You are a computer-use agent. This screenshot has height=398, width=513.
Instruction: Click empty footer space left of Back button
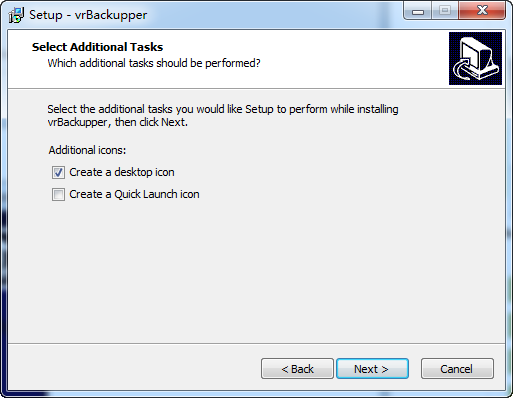click(x=133, y=369)
